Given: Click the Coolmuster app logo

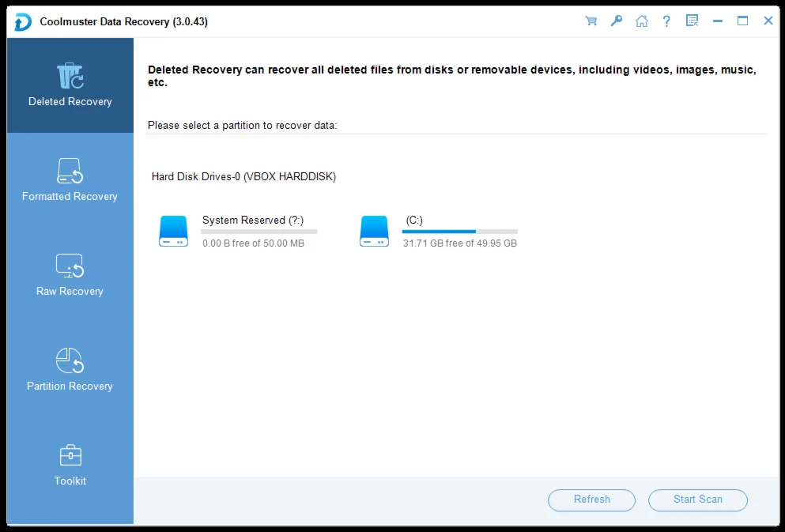Looking at the screenshot, I should tap(23, 22).
